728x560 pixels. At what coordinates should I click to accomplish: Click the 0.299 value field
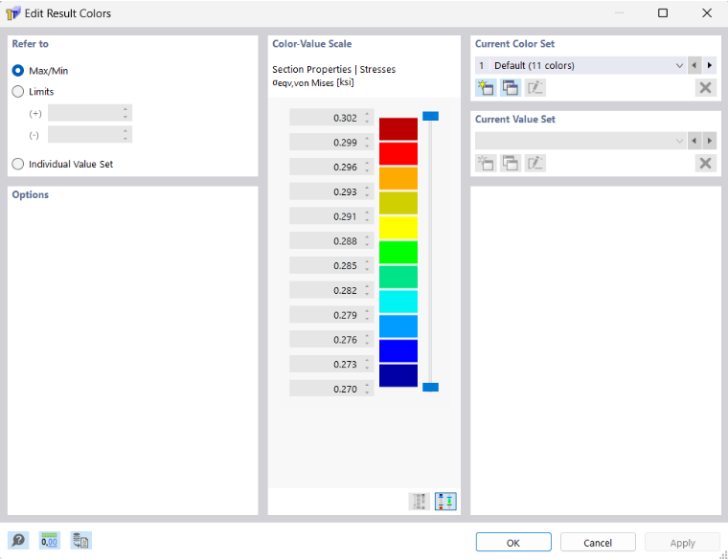tap(331, 142)
